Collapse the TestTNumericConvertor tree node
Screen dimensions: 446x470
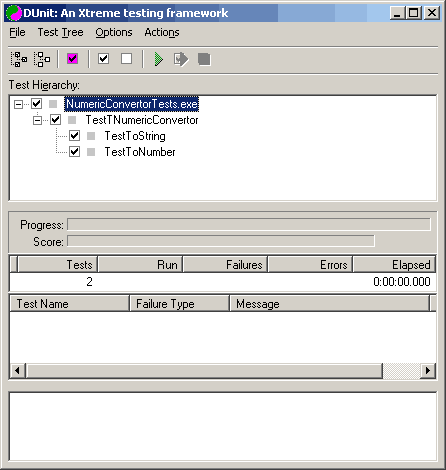(x=37, y=120)
